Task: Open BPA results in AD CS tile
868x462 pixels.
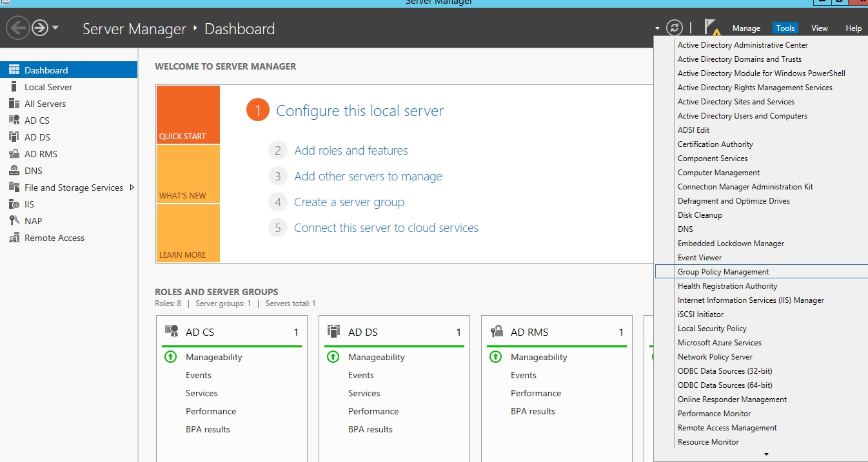Action: point(208,429)
